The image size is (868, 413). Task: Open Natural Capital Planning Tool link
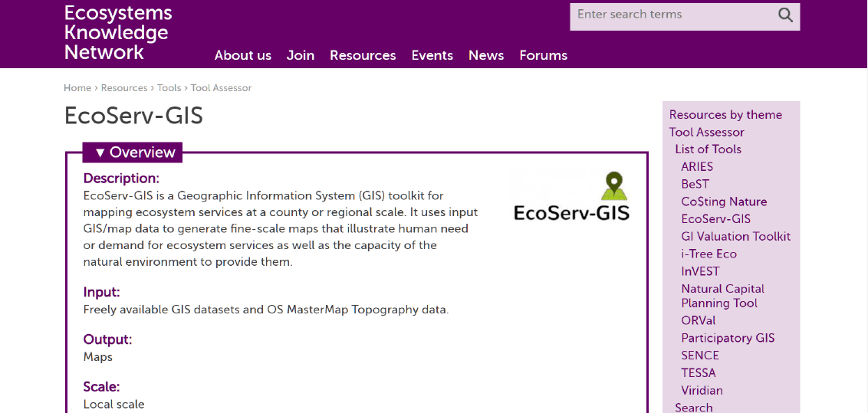[x=722, y=296]
